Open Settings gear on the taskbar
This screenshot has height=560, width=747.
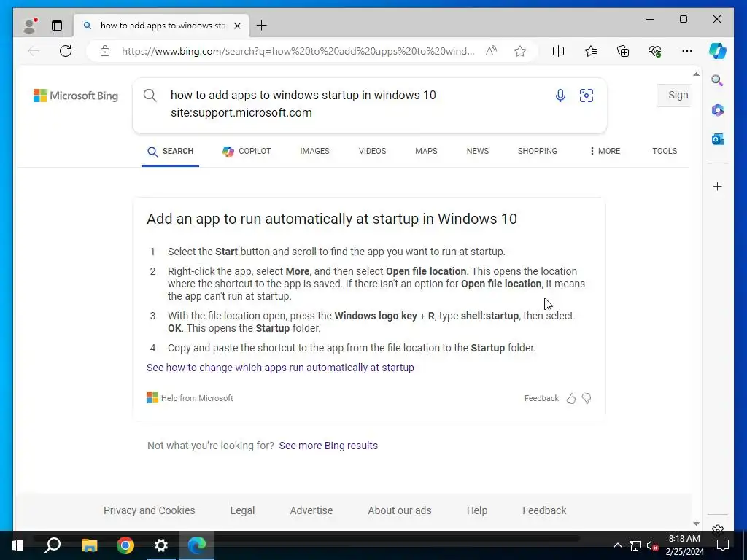161,545
